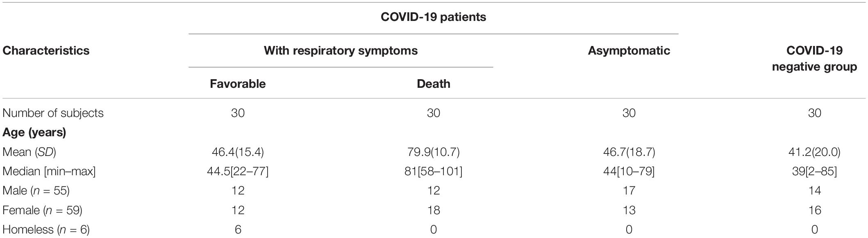Click the Female (n = 59) row label
868x238 pixels.
[42, 211]
